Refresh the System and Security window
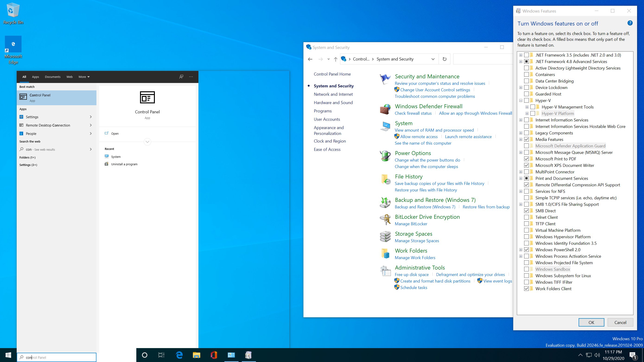Viewport: 644px width, 362px height. tap(444, 59)
